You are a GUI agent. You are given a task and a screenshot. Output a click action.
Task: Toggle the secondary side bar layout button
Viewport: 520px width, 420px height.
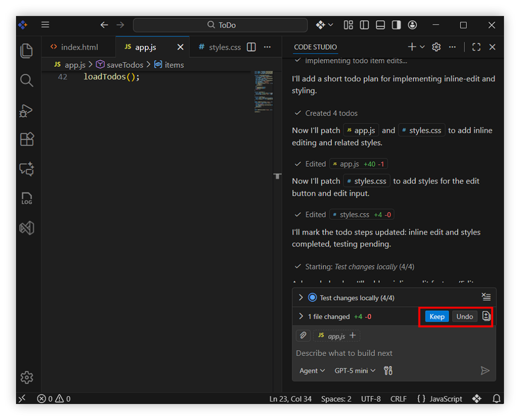[x=396, y=25]
